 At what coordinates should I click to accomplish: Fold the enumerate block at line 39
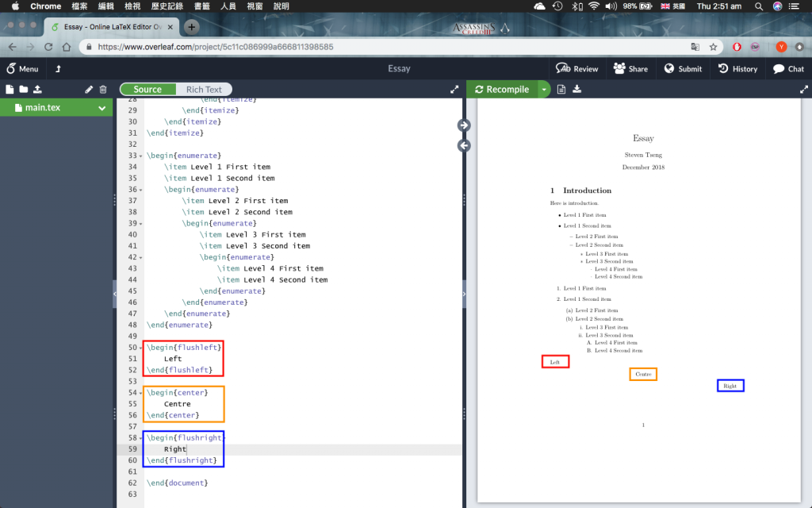click(x=141, y=224)
